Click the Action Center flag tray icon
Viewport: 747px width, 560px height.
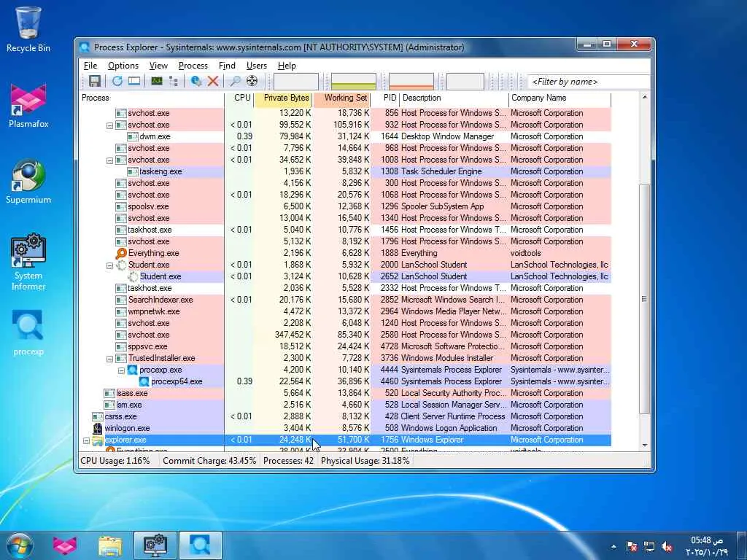pos(632,547)
